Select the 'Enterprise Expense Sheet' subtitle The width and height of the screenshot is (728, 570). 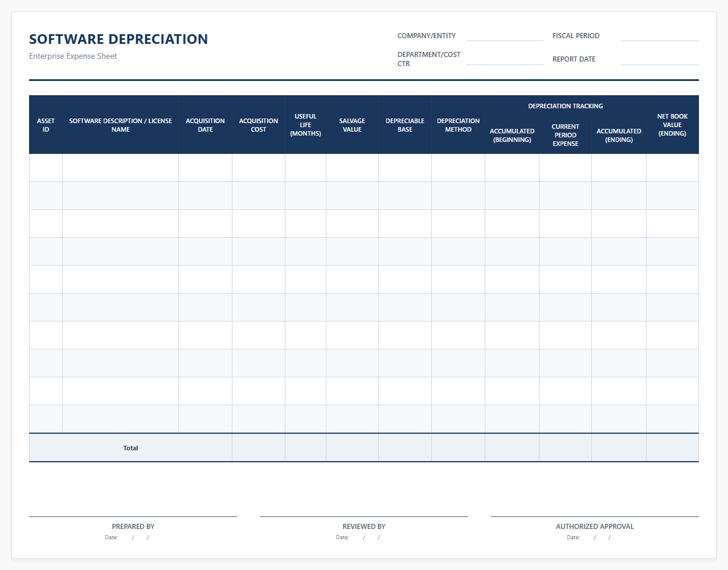[73, 56]
